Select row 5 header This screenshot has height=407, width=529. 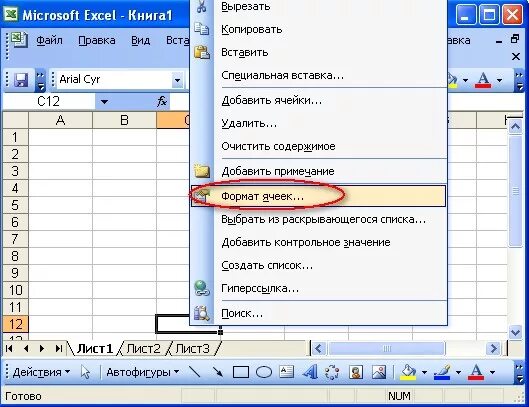[x=15, y=205]
